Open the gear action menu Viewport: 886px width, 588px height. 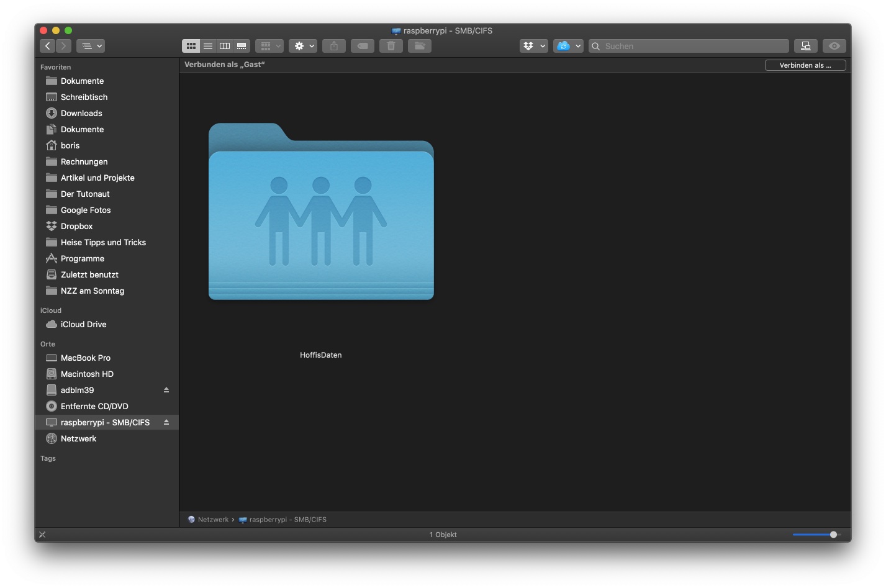(303, 46)
